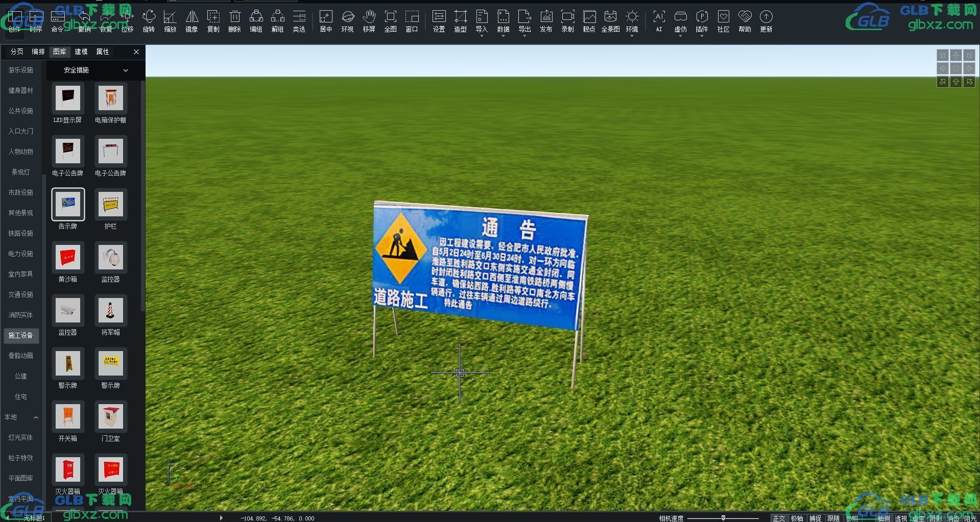Screen dimensions: 980x522
Task: Select the 交通设施 category
Action: pos(20,294)
